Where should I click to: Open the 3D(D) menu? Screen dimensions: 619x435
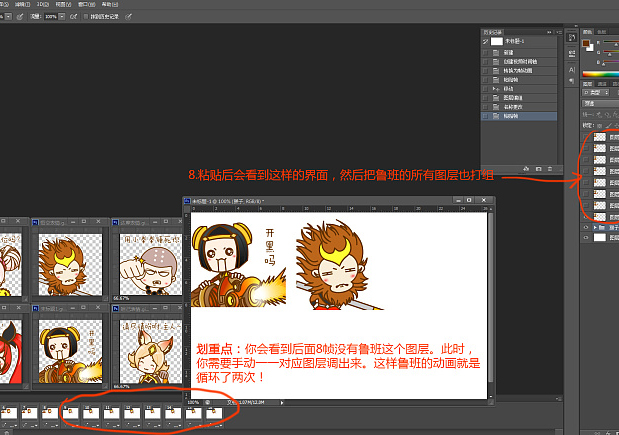coord(43,4)
